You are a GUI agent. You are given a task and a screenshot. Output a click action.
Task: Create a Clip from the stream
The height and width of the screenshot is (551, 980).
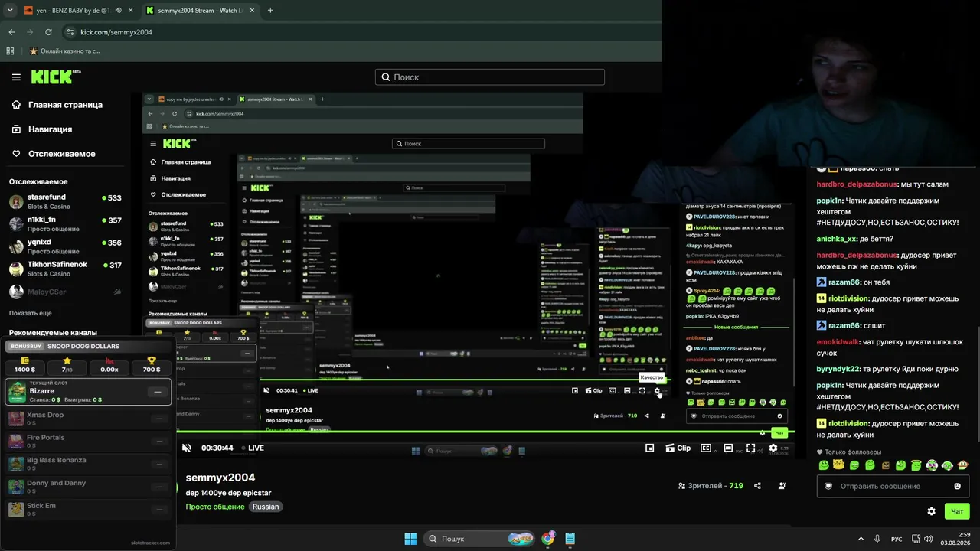point(678,448)
